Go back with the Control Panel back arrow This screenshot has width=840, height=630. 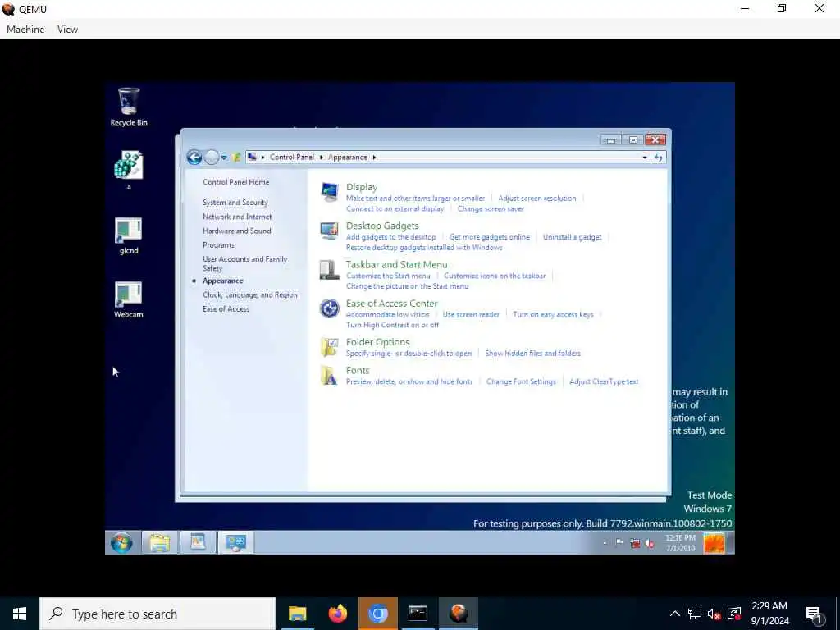click(194, 157)
